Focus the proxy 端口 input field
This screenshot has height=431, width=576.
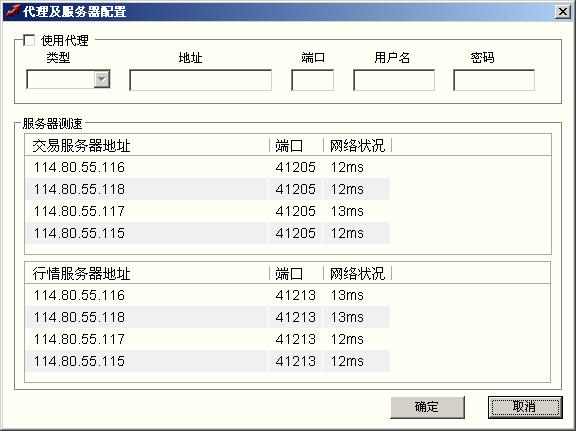(x=313, y=80)
